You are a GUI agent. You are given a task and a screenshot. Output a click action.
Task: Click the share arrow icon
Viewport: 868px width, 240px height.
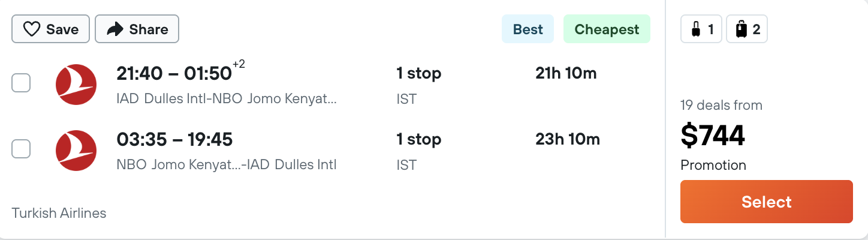click(115, 29)
